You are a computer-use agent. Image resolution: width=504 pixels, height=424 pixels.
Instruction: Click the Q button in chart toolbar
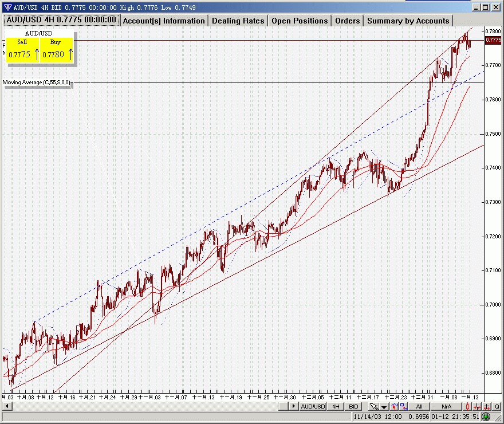497,406
